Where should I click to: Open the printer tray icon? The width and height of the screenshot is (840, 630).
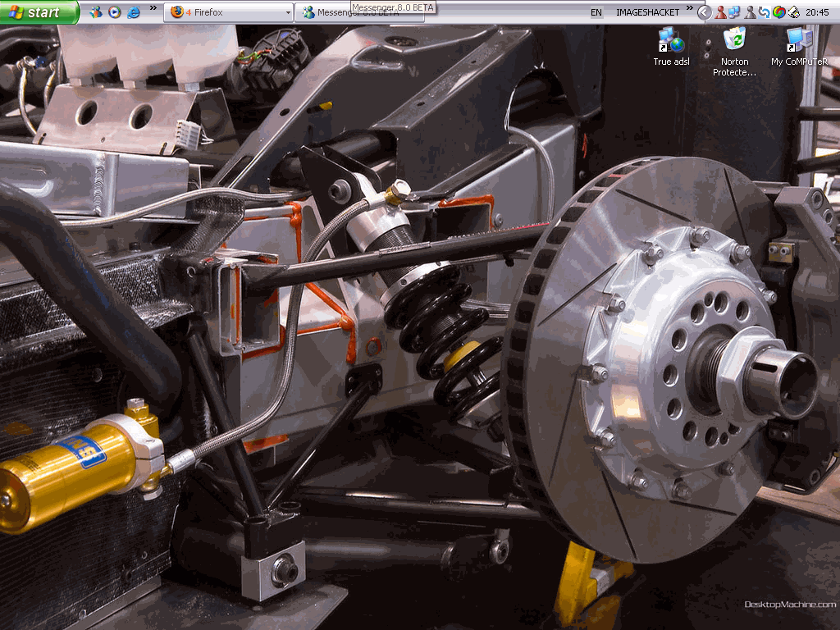click(x=793, y=12)
